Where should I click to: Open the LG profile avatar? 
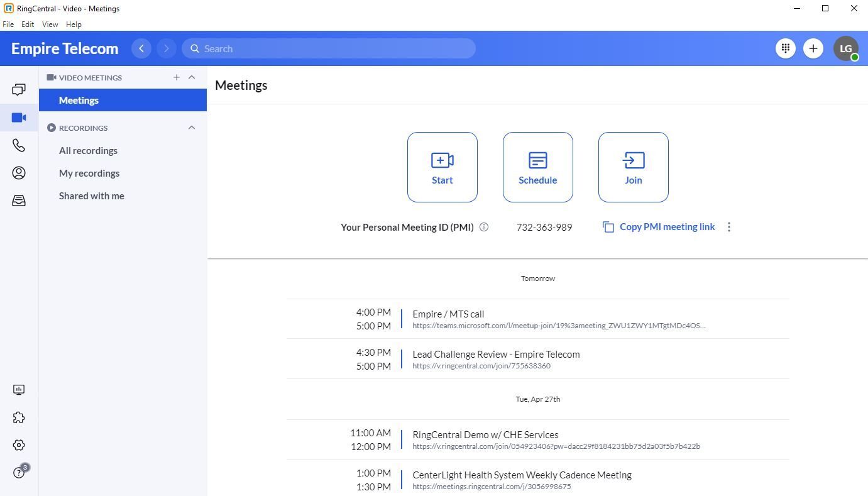pos(845,48)
